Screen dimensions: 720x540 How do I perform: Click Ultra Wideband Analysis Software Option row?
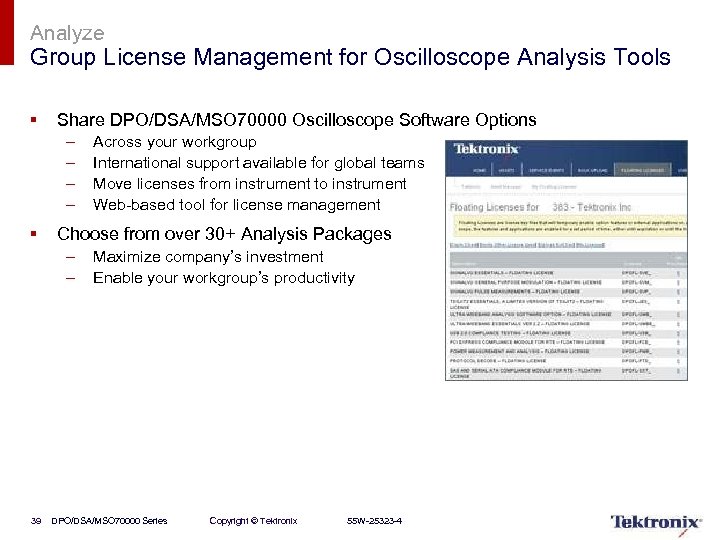click(568, 315)
